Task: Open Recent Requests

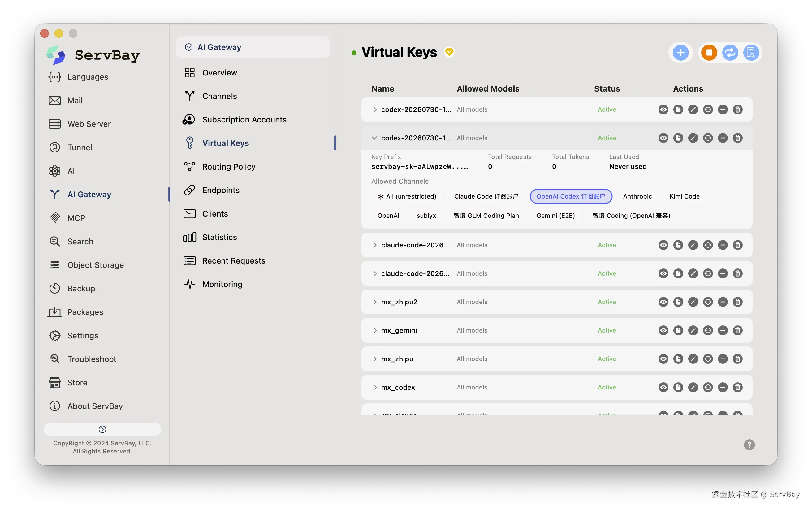Action: point(233,260)
